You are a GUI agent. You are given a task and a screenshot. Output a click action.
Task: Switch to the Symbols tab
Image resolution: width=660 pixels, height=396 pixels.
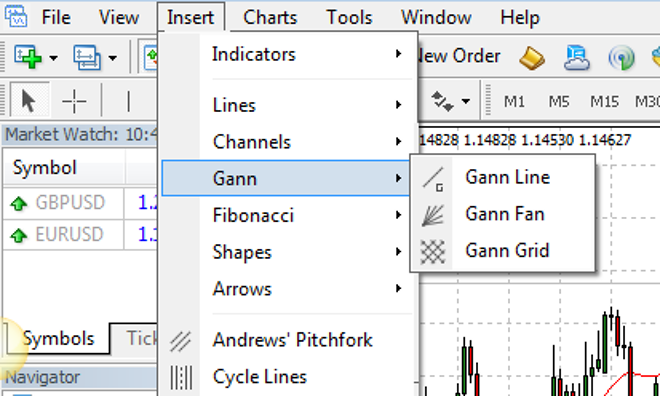click(59, 338)
